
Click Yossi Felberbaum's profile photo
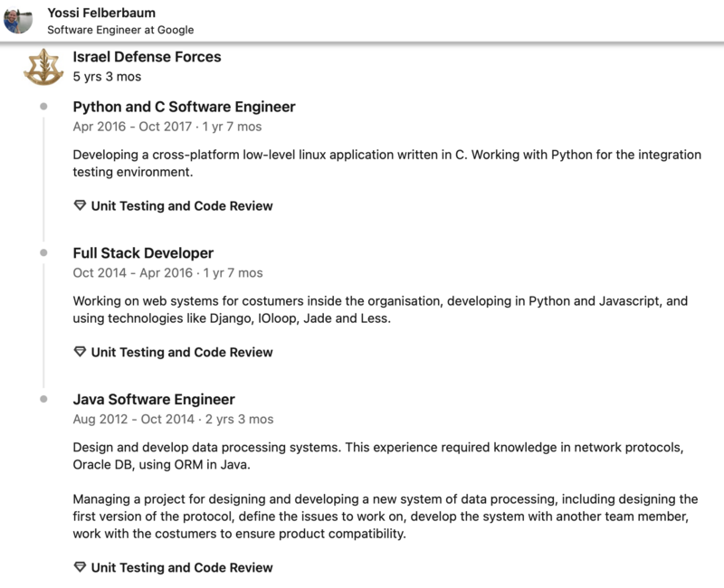[17, 20]
